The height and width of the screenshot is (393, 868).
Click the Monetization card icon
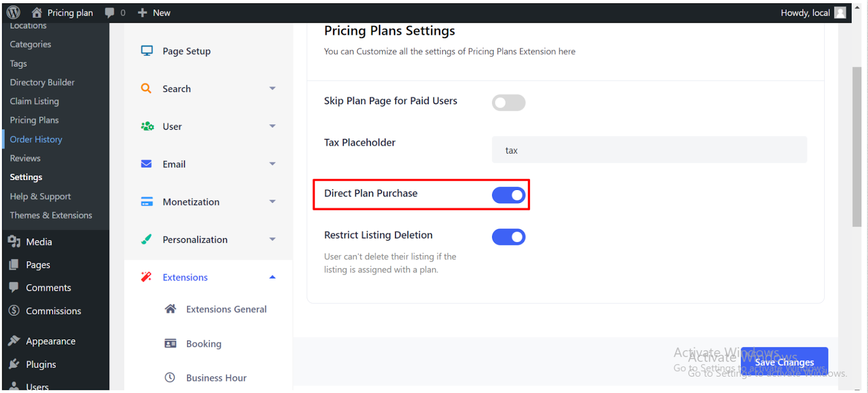click(146, 201)
